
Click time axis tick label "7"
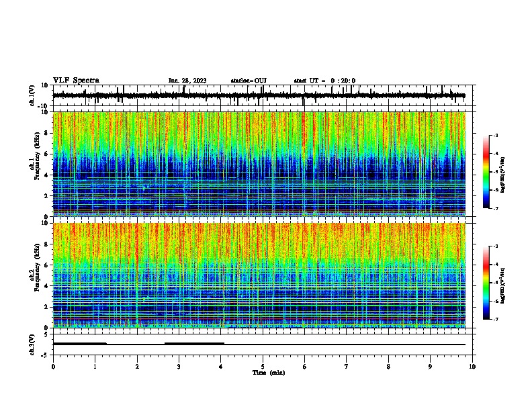pyautogui.click(x=347, y=367)
